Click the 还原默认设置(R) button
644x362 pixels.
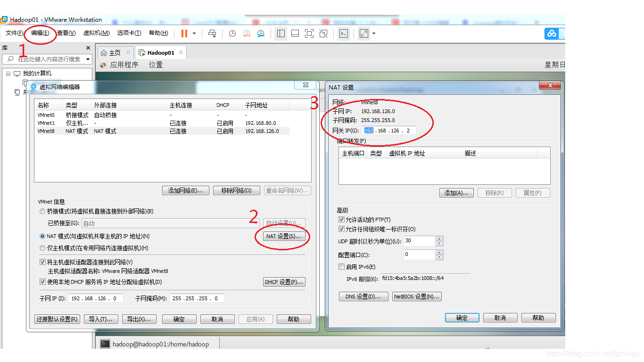(x=58, y=319)
